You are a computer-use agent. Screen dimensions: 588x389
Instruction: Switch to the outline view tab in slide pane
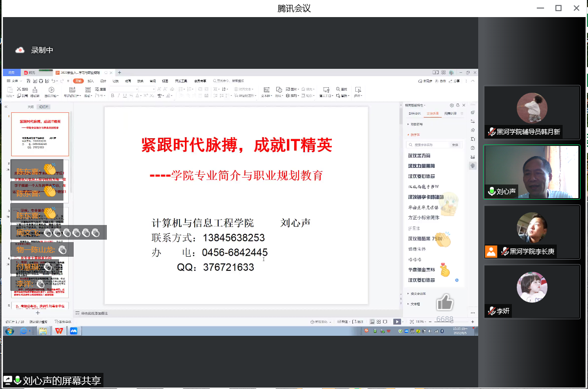(x=30, y=106)
